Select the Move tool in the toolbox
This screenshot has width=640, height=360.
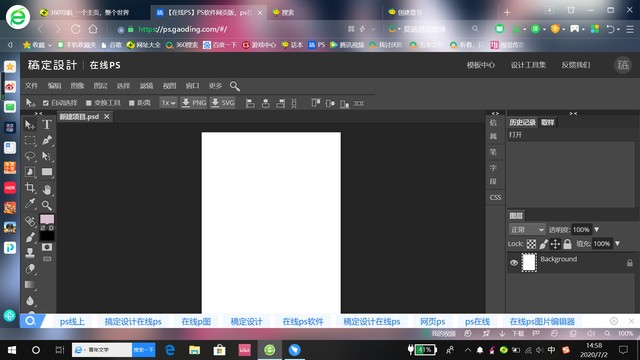point(30,124)
